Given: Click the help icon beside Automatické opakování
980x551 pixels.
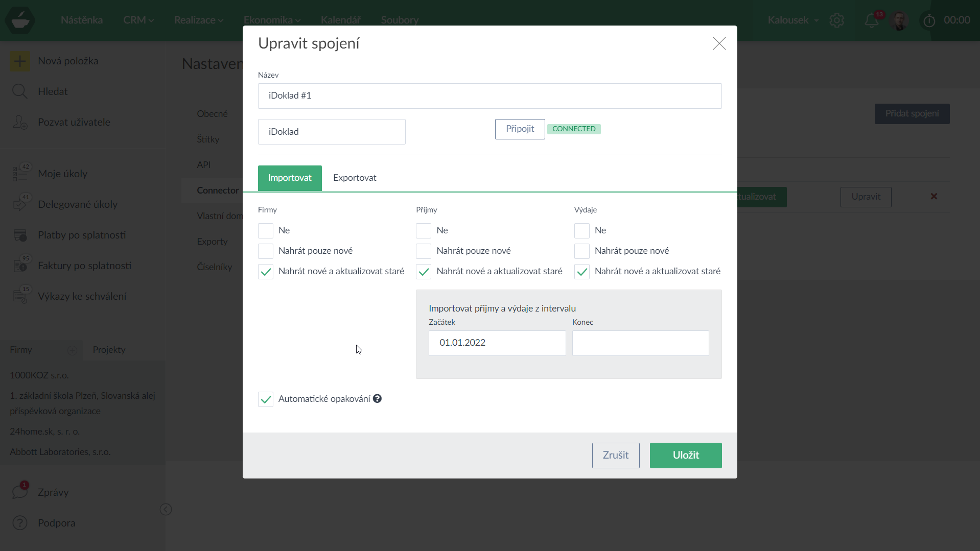Looking at the screenshot, I should [x=377, y=399].
